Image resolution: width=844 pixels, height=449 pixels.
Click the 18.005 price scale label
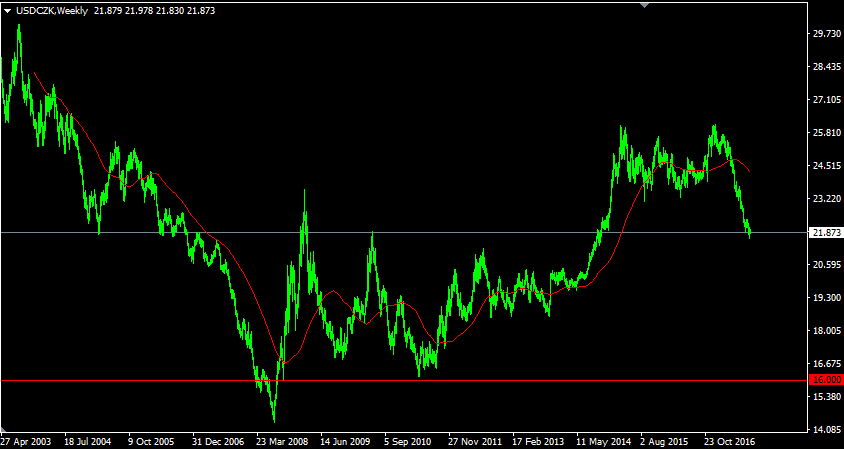click(826, 331)
